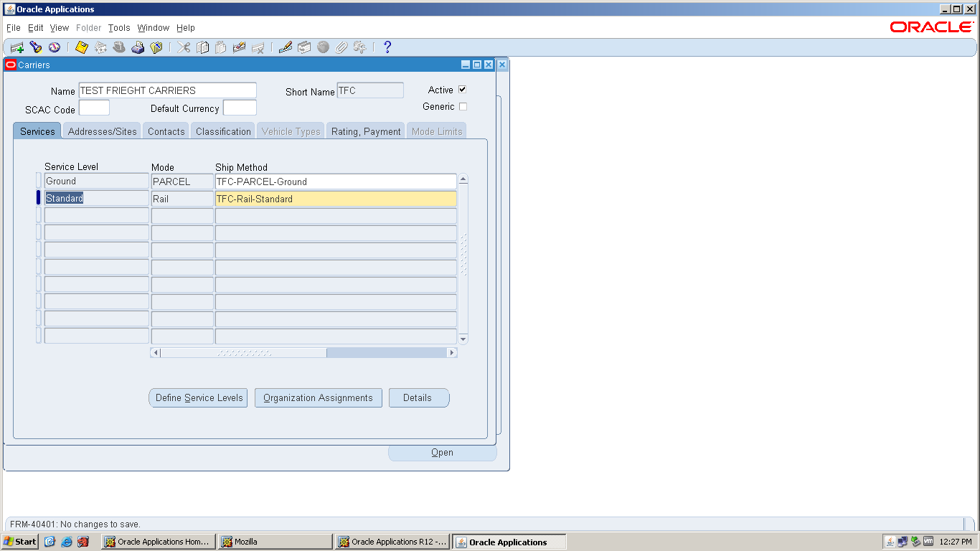980x551 pixels.
Task: Click the services list scroll down arrow
Action: pos(463,339)
